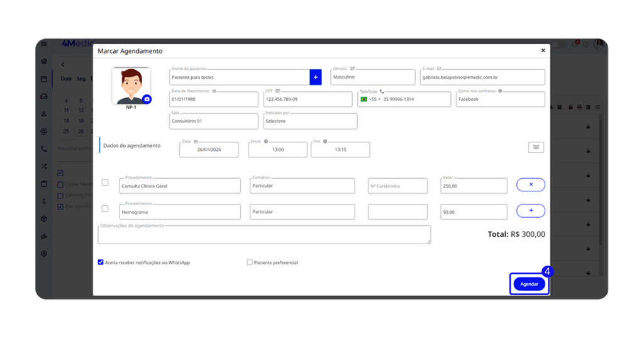This screenshot has height=338, width=644.
Task: Add a procedure row after Hemograma
Action: (530, 211)
